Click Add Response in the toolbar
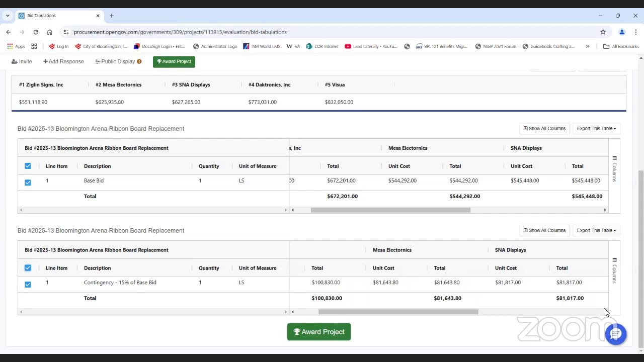Image resolution: width=644 pixels, height=362 pixels. tap(63, 61)
